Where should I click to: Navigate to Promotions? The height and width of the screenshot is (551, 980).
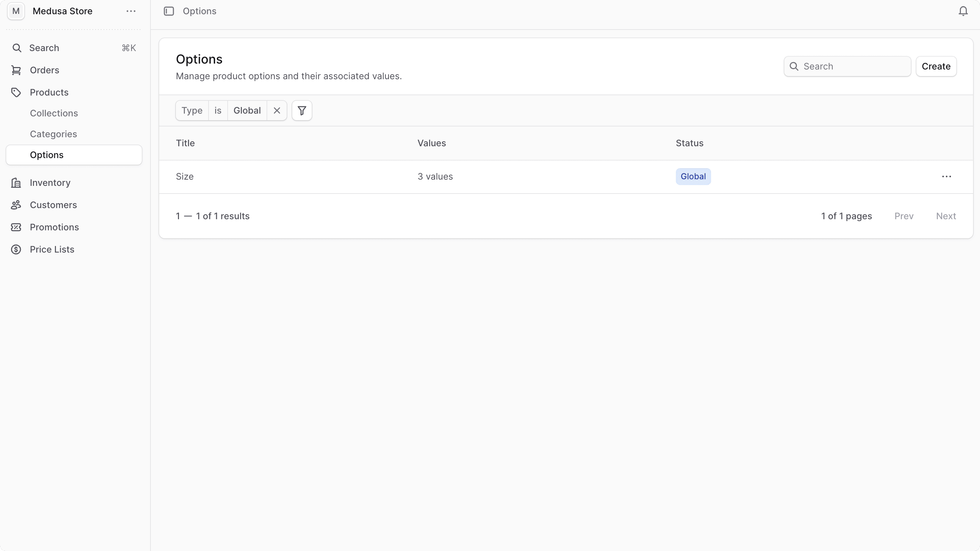point(74,228)
